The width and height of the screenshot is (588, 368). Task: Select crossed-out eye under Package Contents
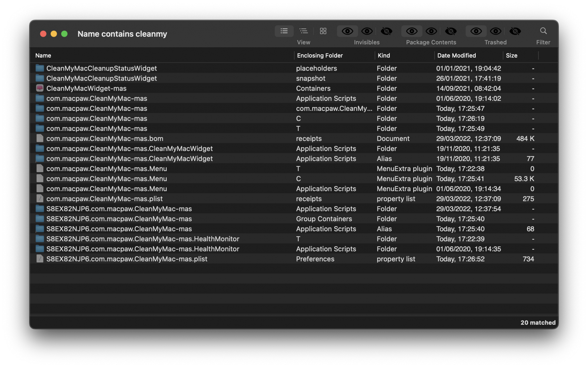pyautogui.click(x=451, y=31)
